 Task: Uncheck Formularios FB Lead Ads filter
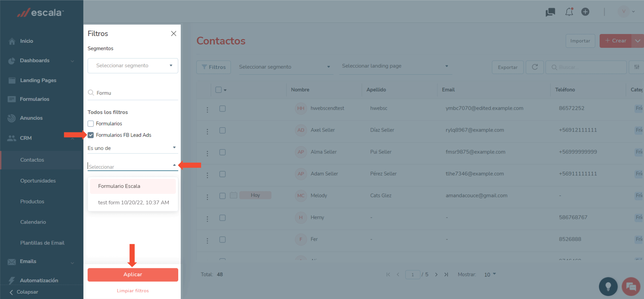coord(91,135)
